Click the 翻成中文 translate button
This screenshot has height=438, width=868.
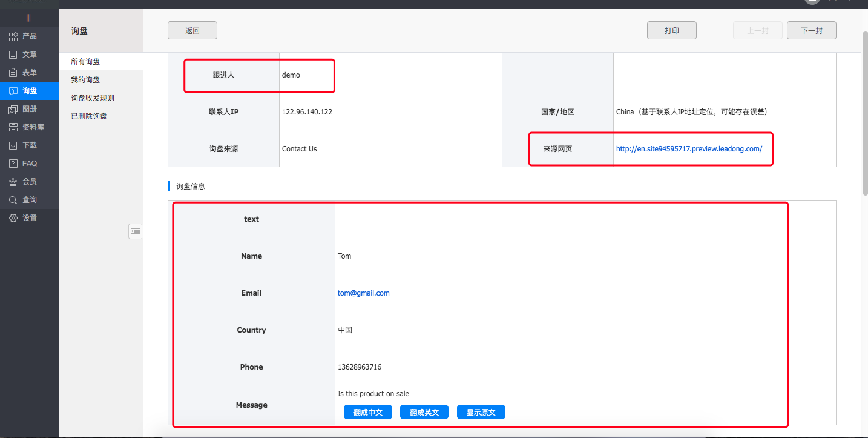coord(368,412)
